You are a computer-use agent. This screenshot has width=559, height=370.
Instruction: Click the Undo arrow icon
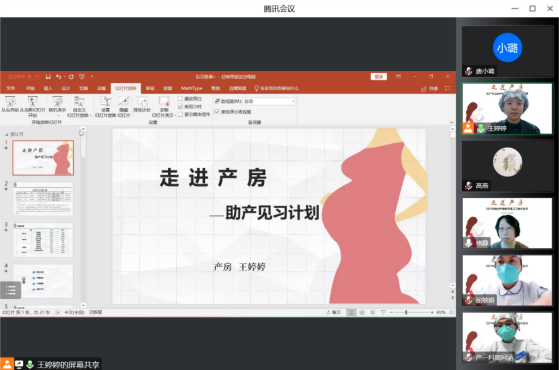point(58,77)
